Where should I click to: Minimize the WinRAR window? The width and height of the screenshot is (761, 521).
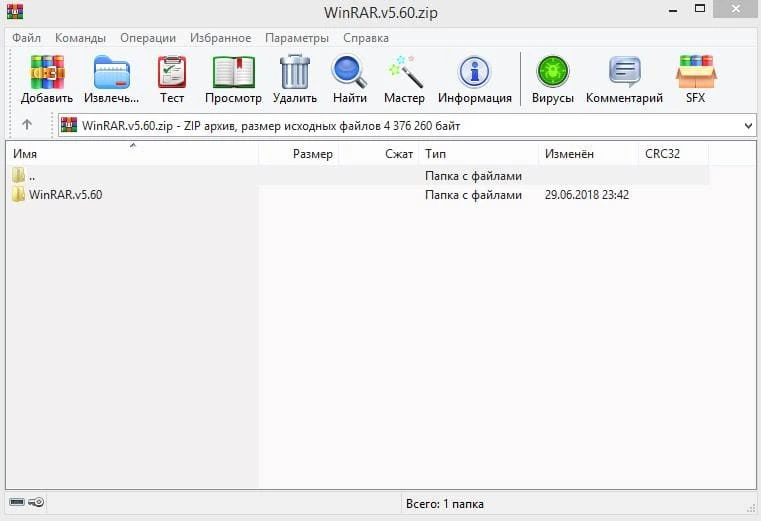[673, 10]
